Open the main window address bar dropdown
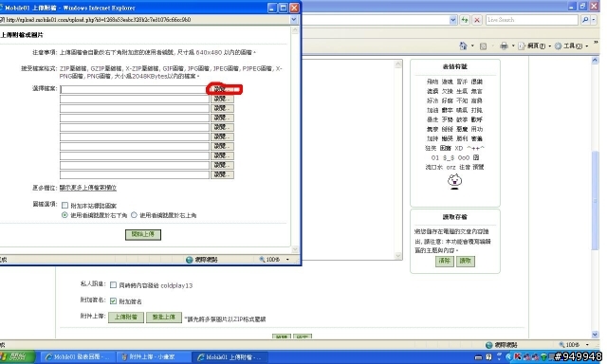This screenshot has height=364, width=607. point(453,20)
